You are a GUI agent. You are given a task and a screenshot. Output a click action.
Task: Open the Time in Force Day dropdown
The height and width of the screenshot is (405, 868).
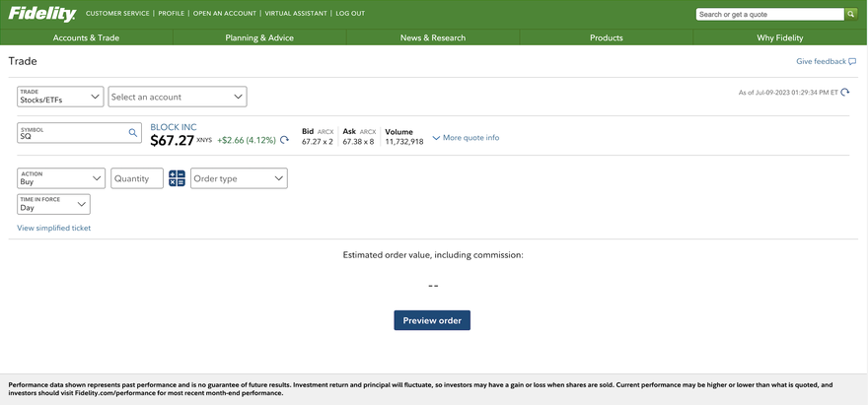point(53,204)
